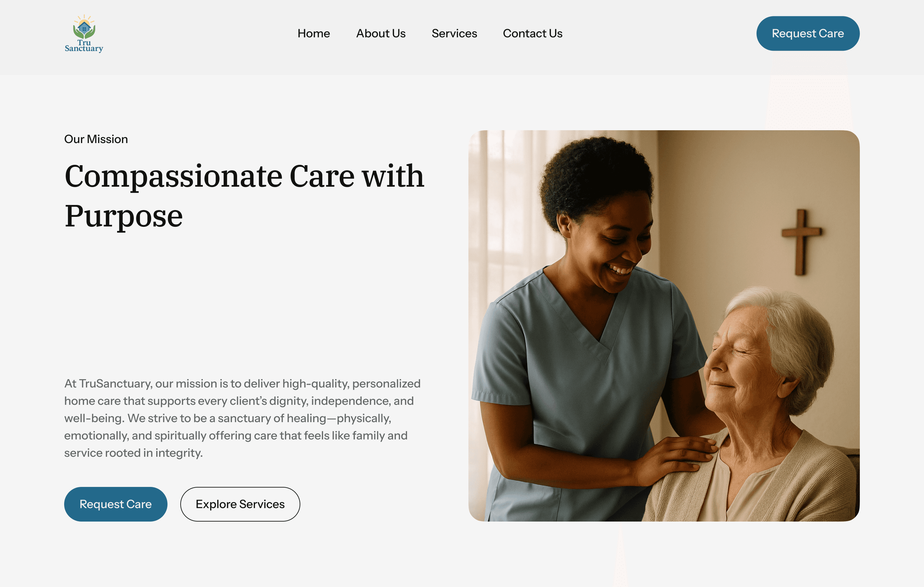
Task: Open the Home navigation link
Action: coord(313,33)
